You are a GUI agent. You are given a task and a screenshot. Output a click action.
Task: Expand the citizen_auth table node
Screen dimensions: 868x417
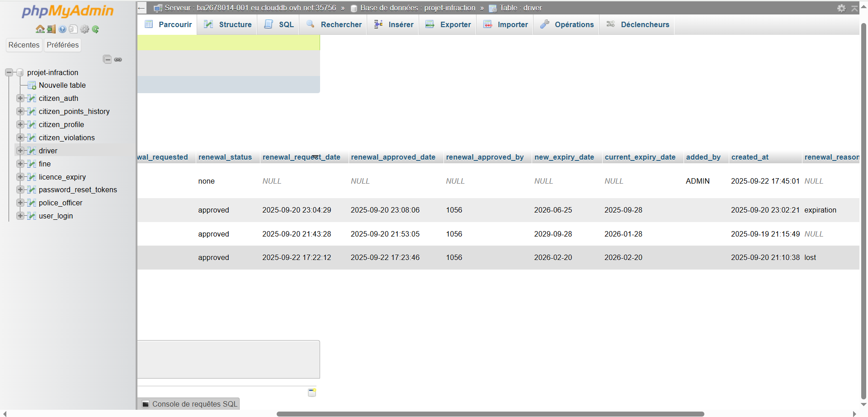click(x=20, y=98)
